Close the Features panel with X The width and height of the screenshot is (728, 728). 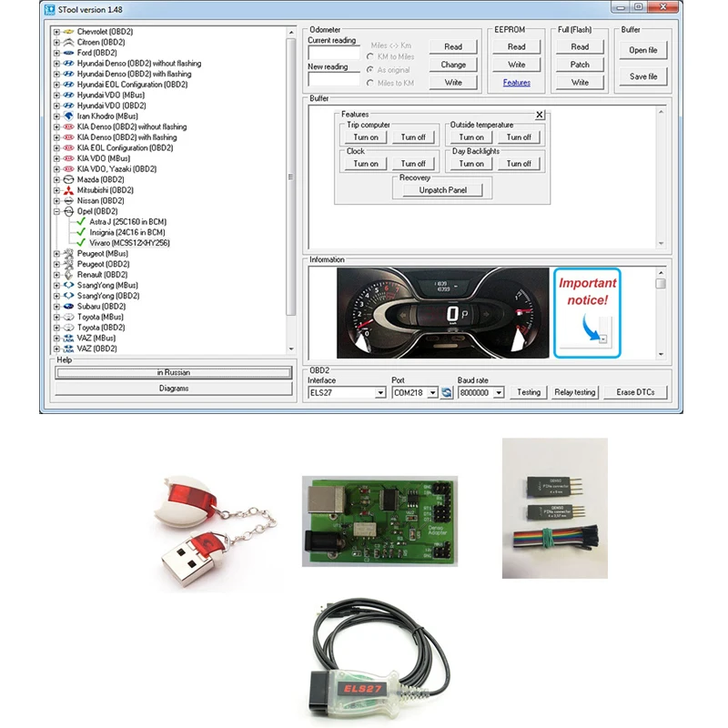(x=540, y=115)
